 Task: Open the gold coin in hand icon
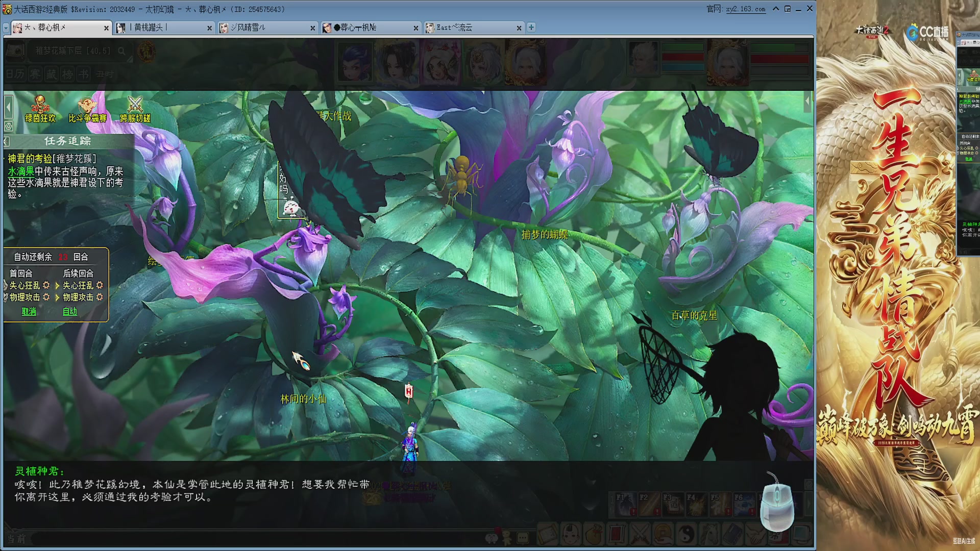pos(664,535)
